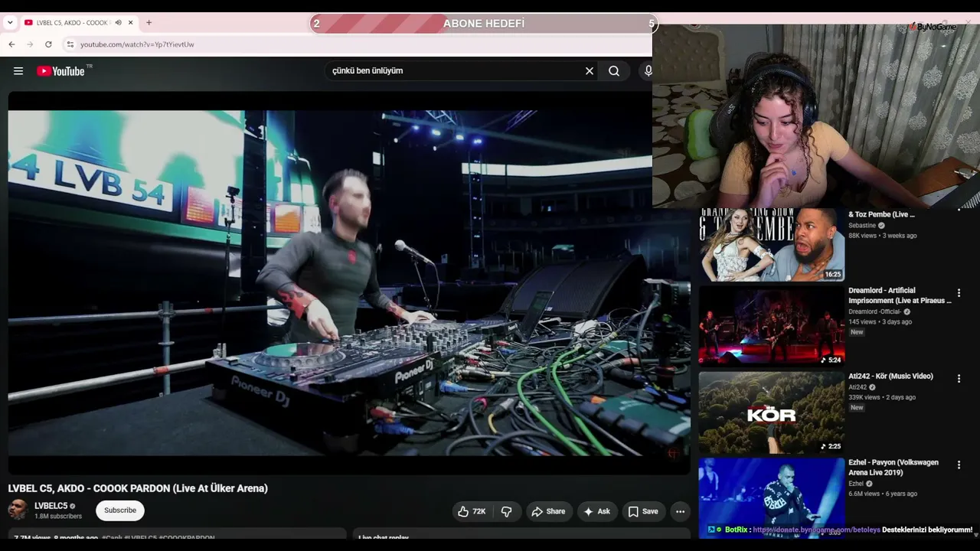Dislike this video
The width and height of the screenshot is (980, 551).
[507, 511]
